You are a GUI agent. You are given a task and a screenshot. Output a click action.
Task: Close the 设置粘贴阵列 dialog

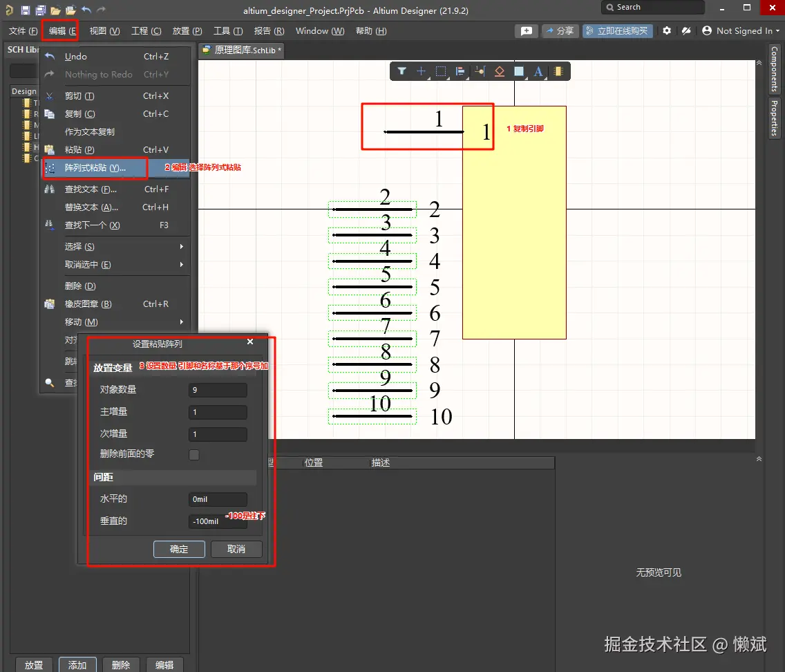click(x=250, y=342)
